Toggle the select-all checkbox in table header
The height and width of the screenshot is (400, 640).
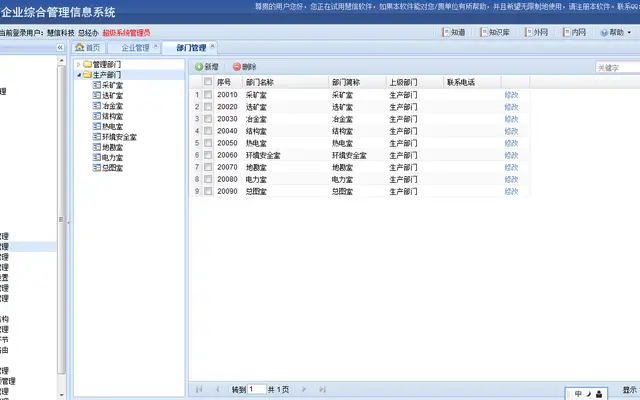coord(208,82)
